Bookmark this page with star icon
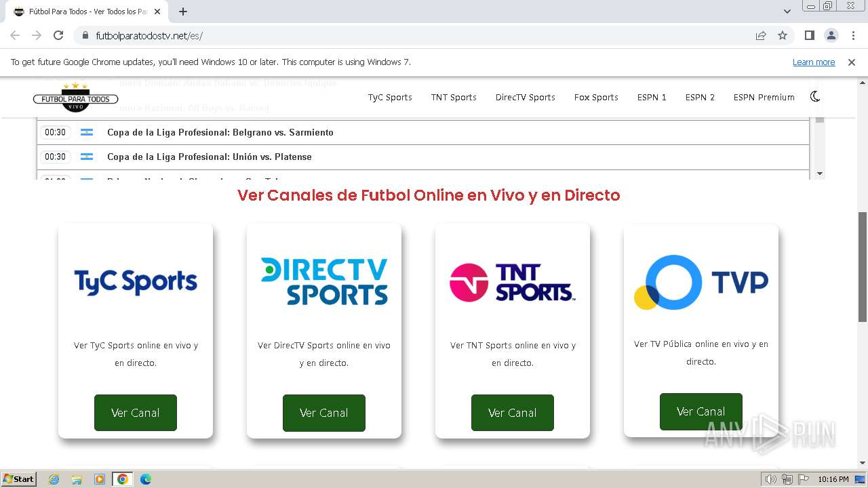Screen dimensions: 868x488 783,36
